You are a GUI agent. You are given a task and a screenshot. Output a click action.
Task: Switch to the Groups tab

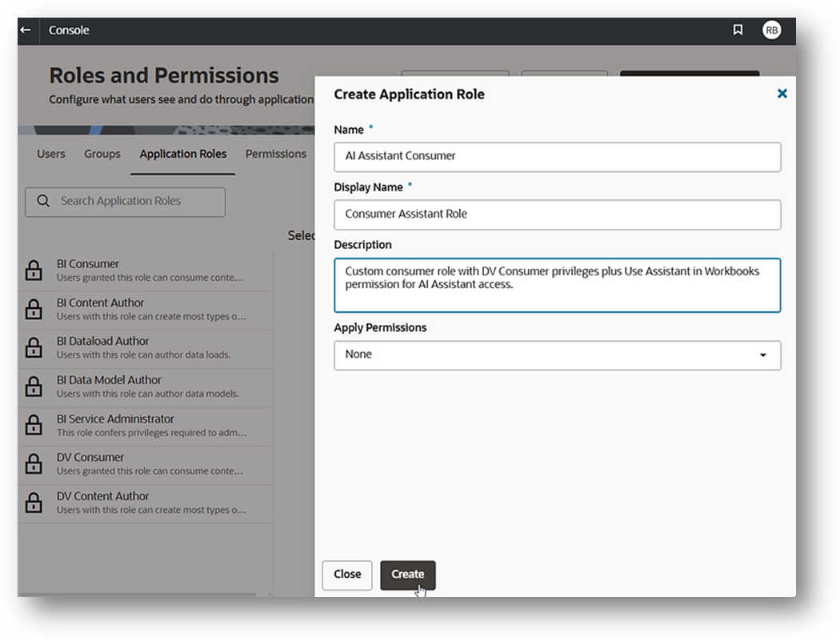(x=102, y=154)
